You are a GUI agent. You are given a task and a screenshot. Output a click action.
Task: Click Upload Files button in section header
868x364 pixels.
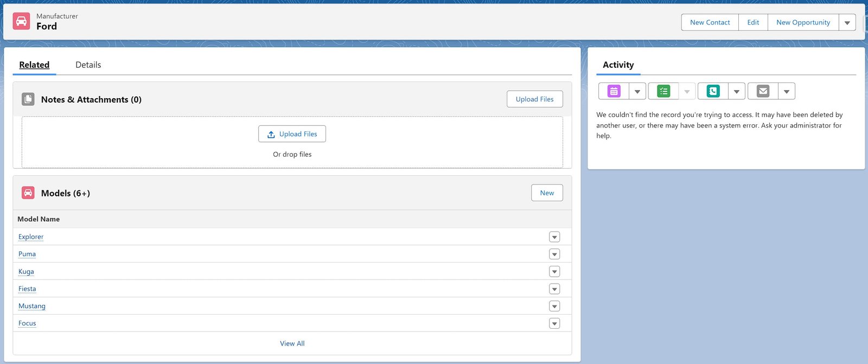(534, 99)
